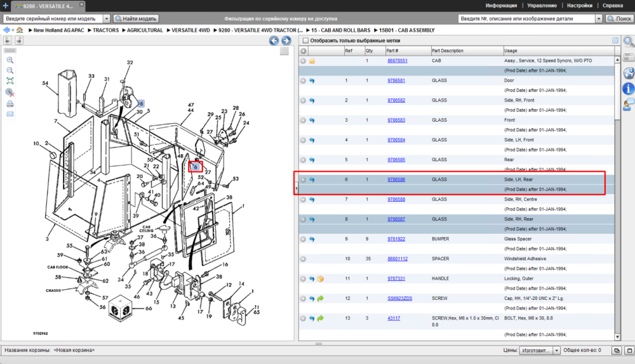
Task: Open part number 86001112 link
Action: pyautogui.click(x=398, y=259)
